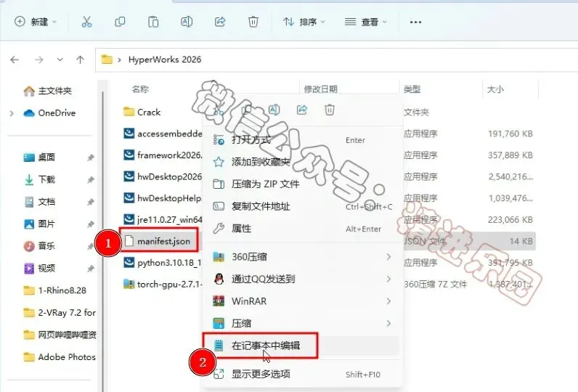Sort by the 大小 column header
The height and width of the screenshot is (392, 578).
(495, 89)
